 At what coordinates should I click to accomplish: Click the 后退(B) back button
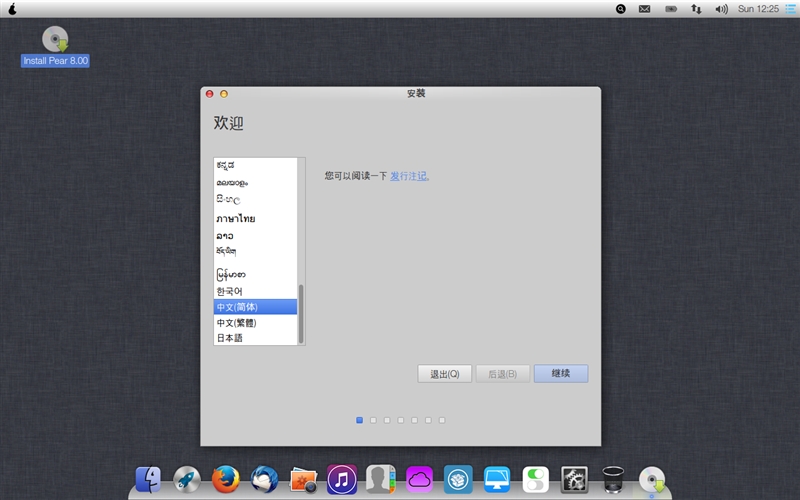click(x=503, y=373)
